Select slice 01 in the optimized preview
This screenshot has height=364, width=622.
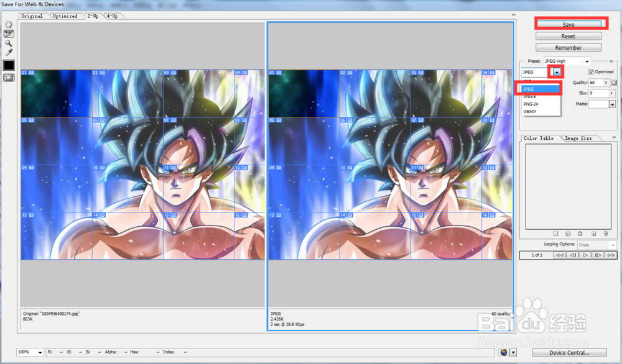[304, 93]
